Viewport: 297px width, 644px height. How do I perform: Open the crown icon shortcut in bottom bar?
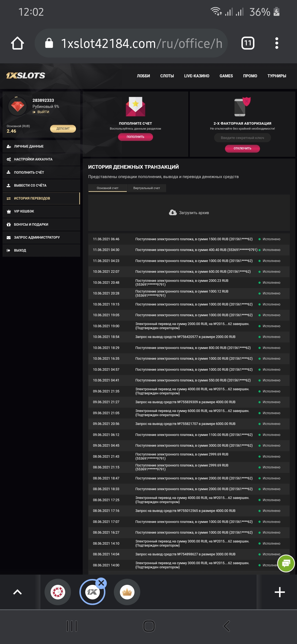(127, 592)
